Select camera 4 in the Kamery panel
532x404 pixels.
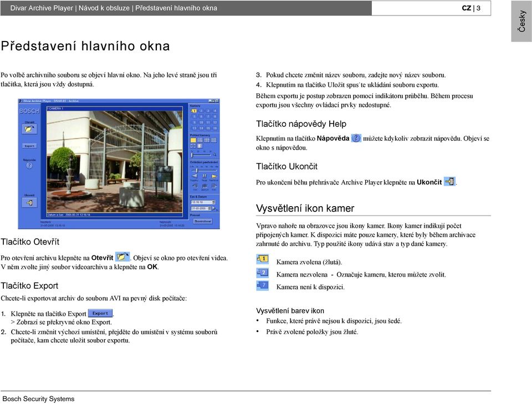tap(215, 111)
